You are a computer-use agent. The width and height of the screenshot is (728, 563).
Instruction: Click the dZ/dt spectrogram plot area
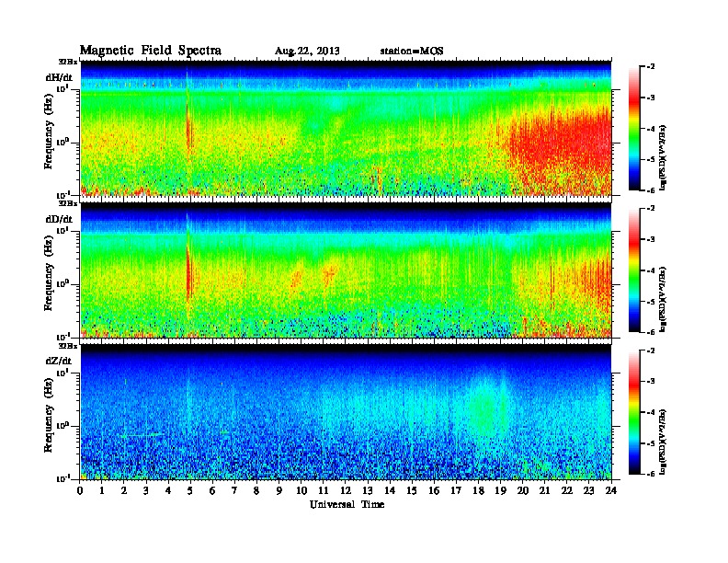[346, 412]
